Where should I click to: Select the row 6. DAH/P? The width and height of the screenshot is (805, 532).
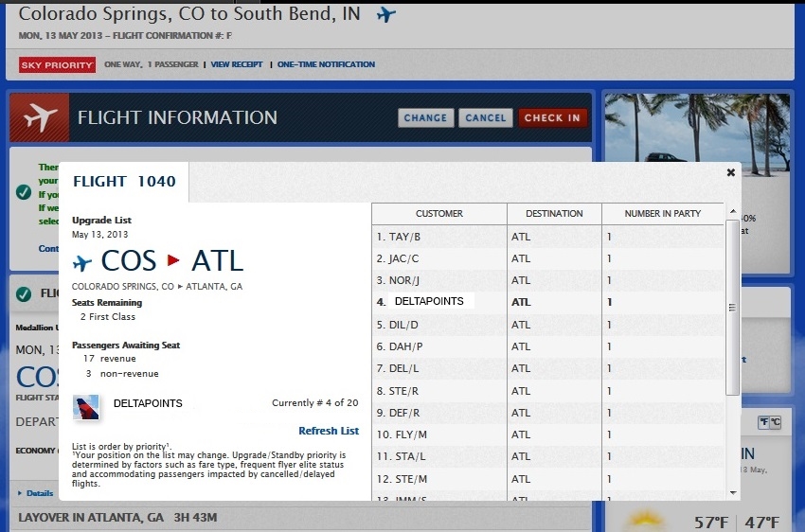(x=547, y=346)
